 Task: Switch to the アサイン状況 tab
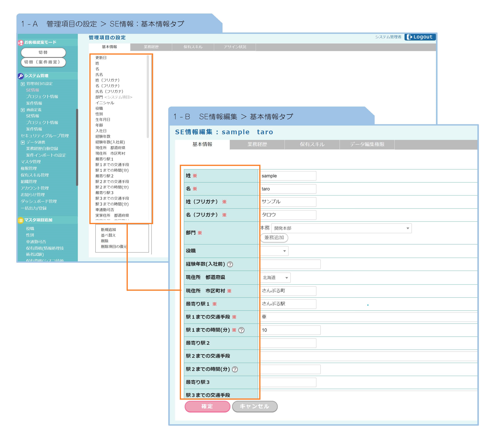pyautogui.click(x=235, y=47)
